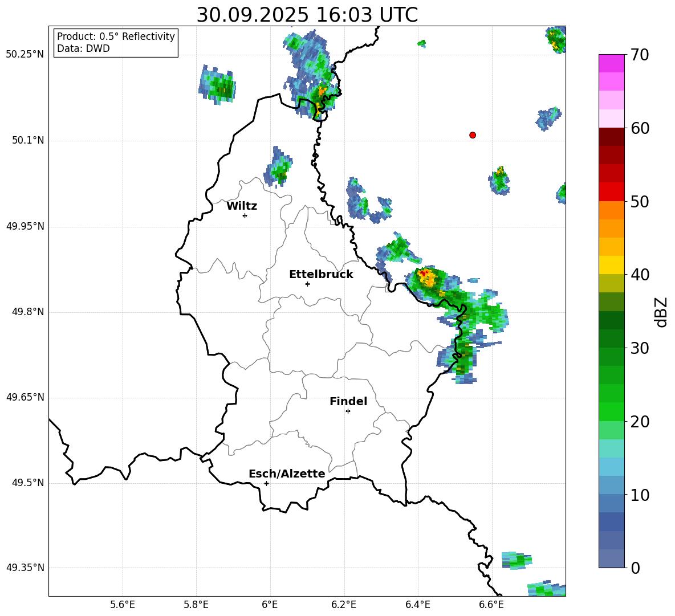Click the 50.1°N latitude label
The image size is (675, 616).
pyautogui.click(x=28, y=141)
